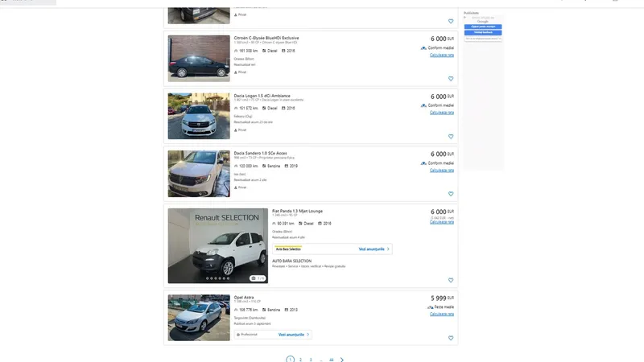The image size is (644, 362).
Task: Click the calendar icon next to 2013
Action: click(287, 310)
